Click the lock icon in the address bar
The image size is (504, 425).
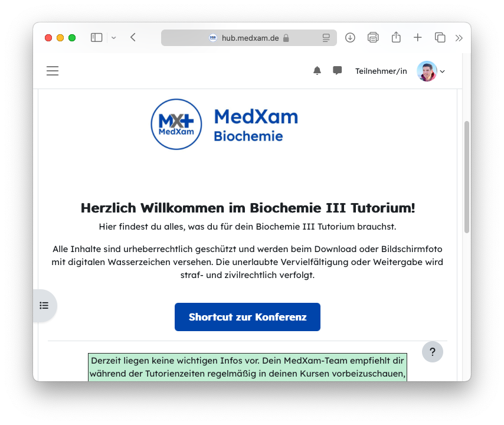[x=286, y=38]
